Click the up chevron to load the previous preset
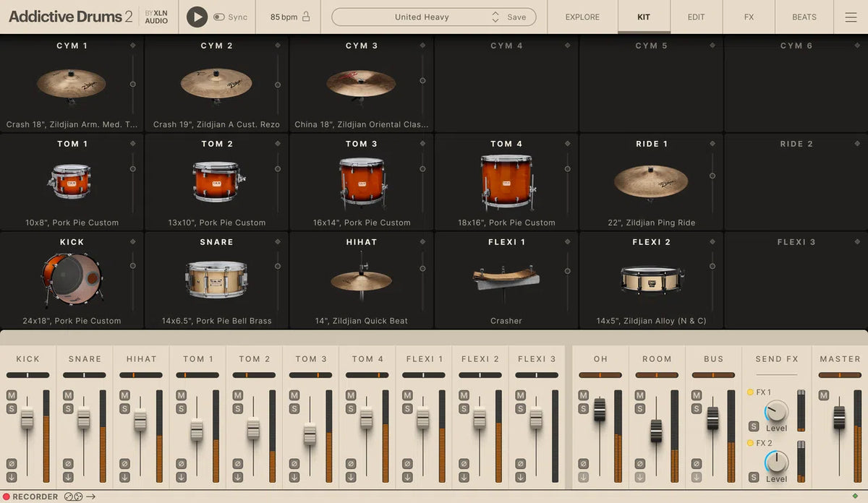Screen dimensions: 868x503 (x=495, y=13)
